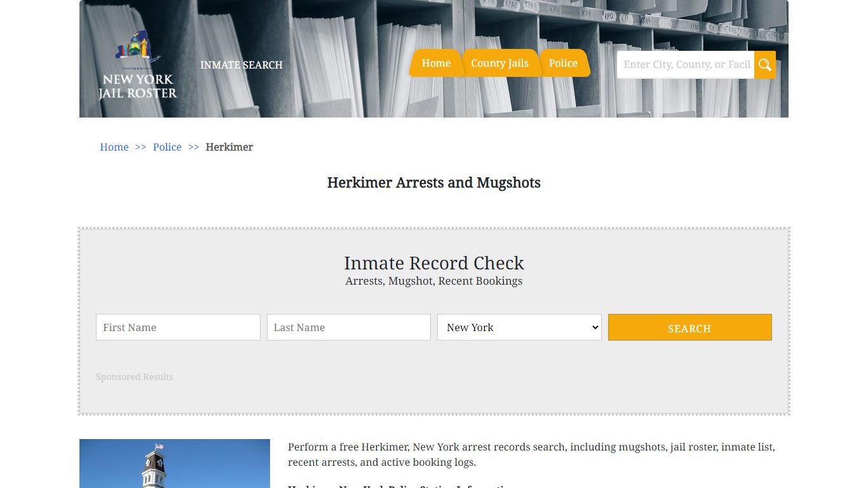Click the New York Jail Roster logo
Image resolution: width=868 pixels, height=488 pixels.
coord(138,65)
